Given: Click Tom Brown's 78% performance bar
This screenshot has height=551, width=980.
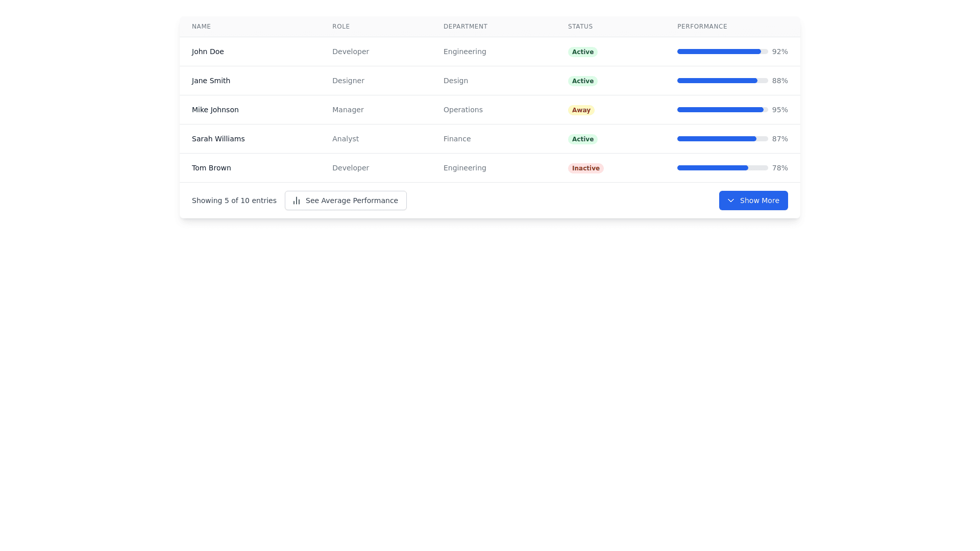Looking at the screenshot, I should (722, 168).
